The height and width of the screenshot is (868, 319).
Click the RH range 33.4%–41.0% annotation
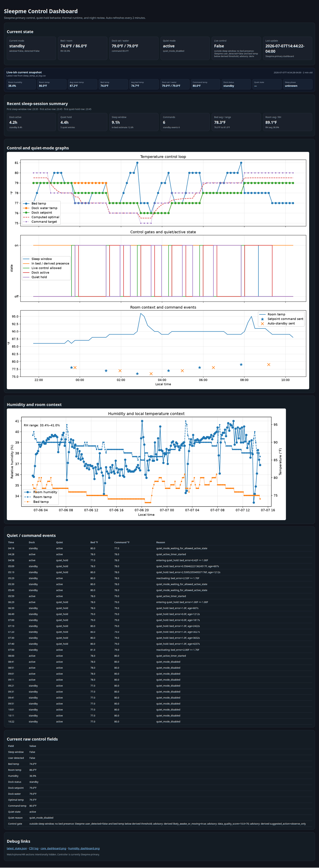click(x=42, y=425)
